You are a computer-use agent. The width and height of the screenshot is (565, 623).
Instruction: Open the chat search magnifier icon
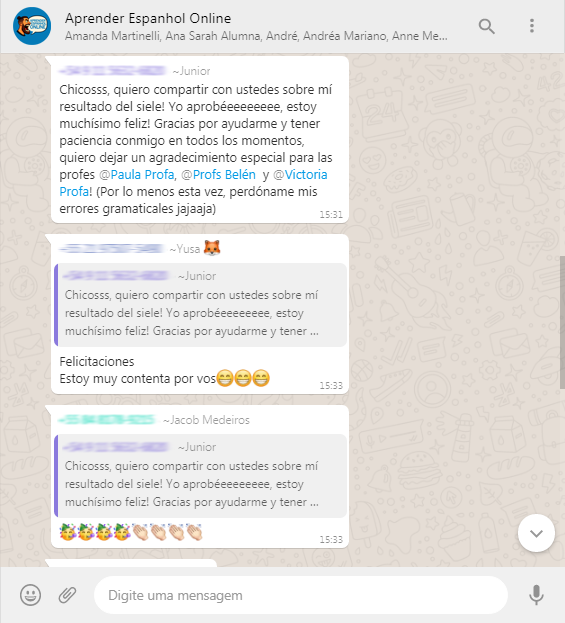[486, 26]
